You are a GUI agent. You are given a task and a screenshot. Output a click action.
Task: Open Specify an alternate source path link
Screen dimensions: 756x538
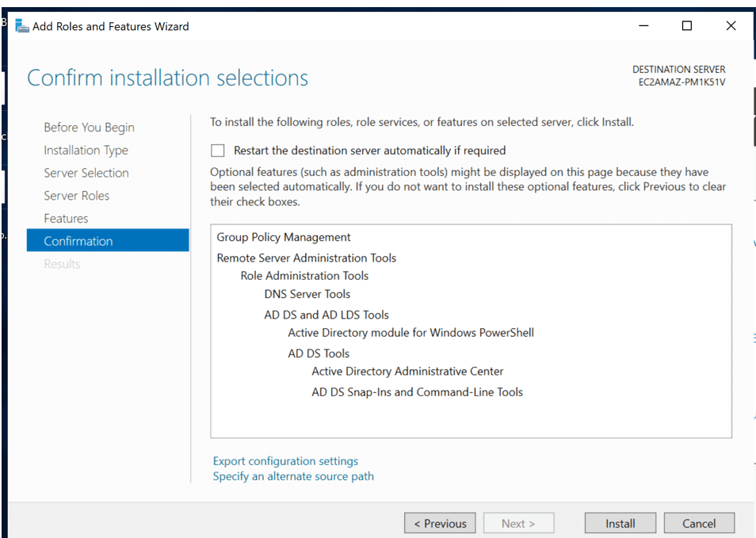point(293,476)
